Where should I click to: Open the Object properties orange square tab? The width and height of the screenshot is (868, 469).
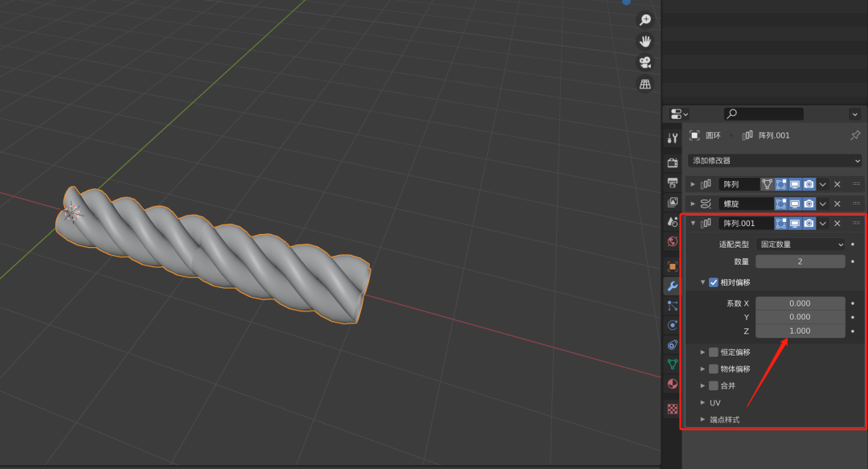(673, 266)
